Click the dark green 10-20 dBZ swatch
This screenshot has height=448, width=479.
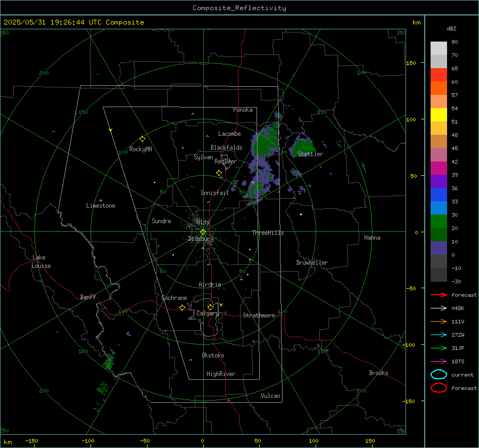point(439,235)
